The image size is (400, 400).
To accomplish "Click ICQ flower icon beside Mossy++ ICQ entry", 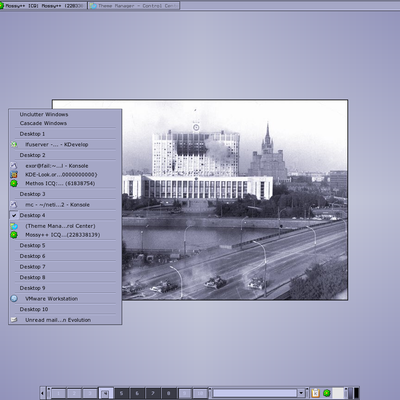I will [x=14, y=235].
